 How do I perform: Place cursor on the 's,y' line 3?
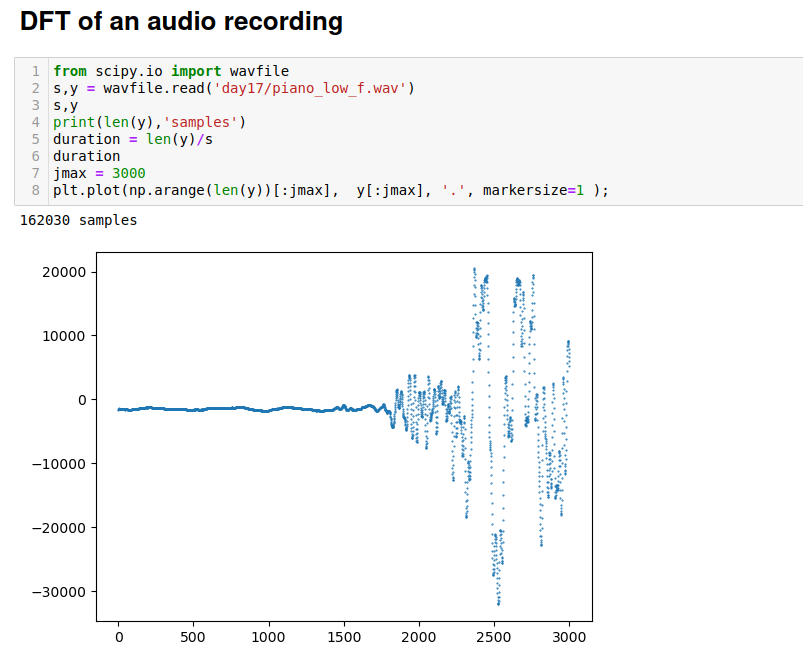65,105
